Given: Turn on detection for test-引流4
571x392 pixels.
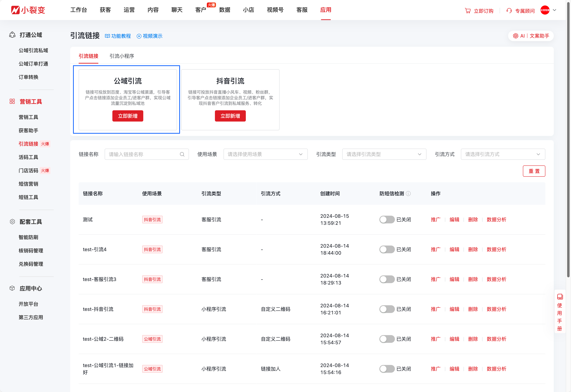Looking at the screenshot, I should tap(387, 249).
